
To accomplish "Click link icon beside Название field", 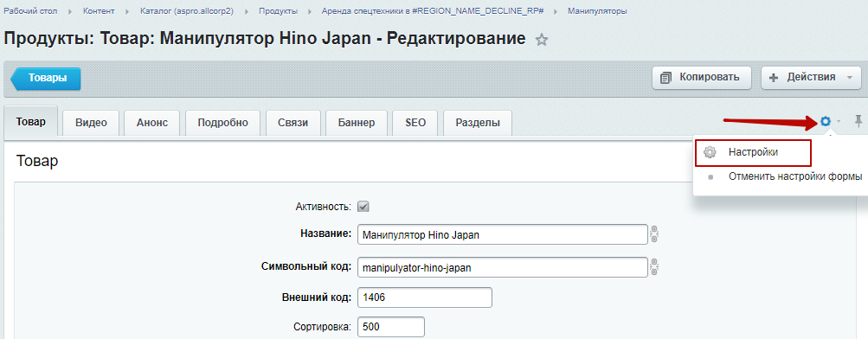I will coord(653,233).
